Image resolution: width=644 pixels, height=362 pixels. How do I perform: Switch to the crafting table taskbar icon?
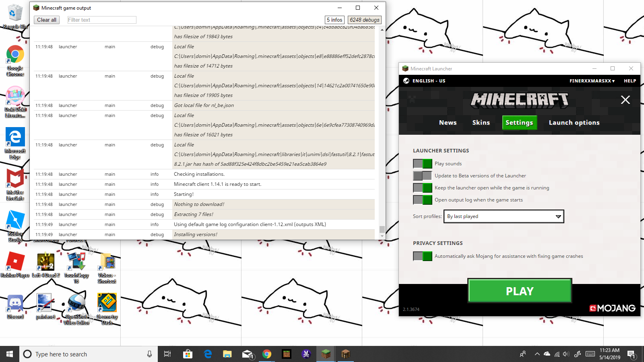pos(346,354)
